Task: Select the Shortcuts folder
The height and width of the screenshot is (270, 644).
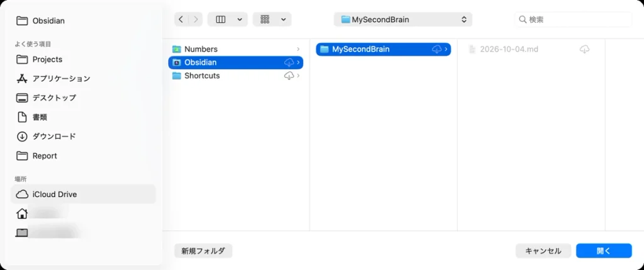Action: pos(236,76)
